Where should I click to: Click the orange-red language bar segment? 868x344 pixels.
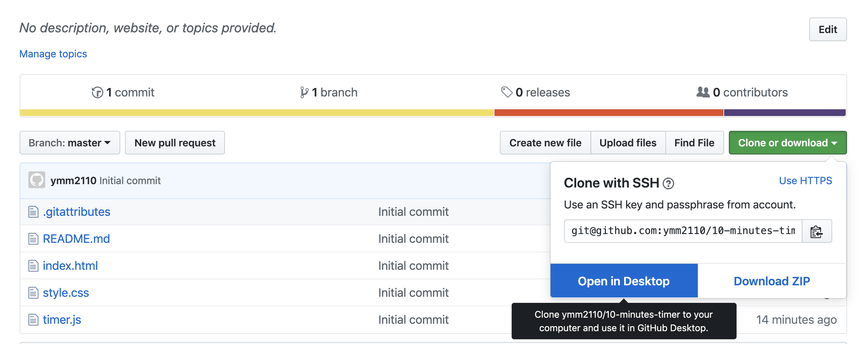tap(609, 113)
